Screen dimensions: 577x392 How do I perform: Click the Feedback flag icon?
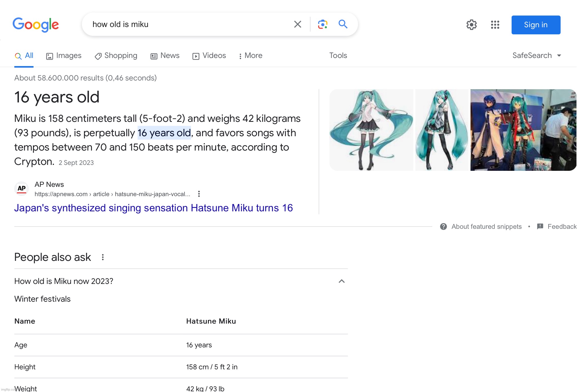(540, 227)
